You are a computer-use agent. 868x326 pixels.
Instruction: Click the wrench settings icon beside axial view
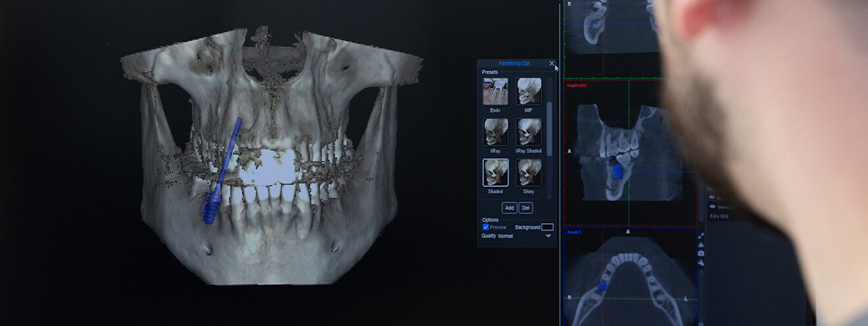702,262
